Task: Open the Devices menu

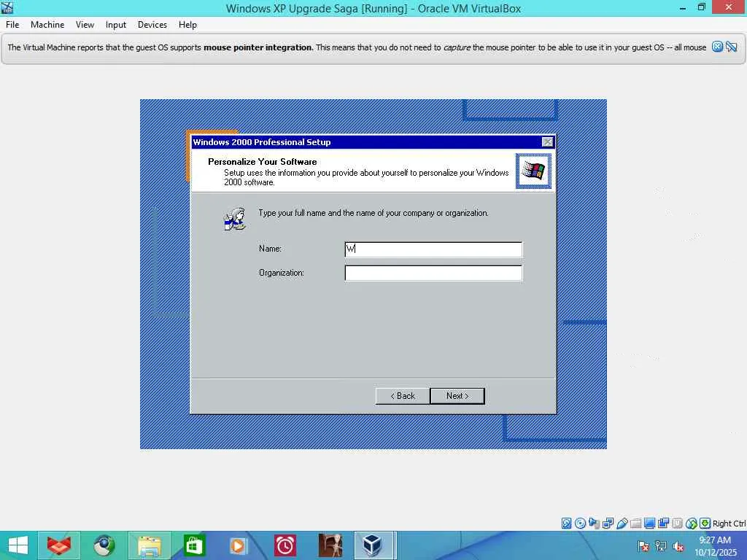Action: coord(152,25)
